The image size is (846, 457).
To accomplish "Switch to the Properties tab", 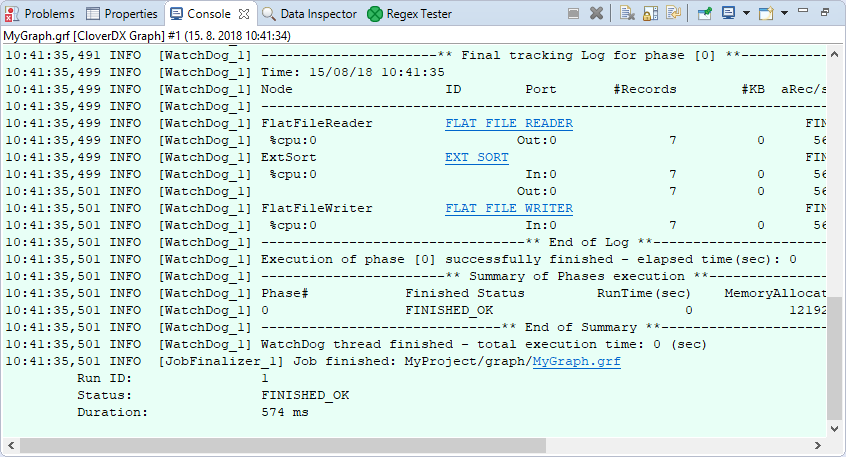I will 122,14.
